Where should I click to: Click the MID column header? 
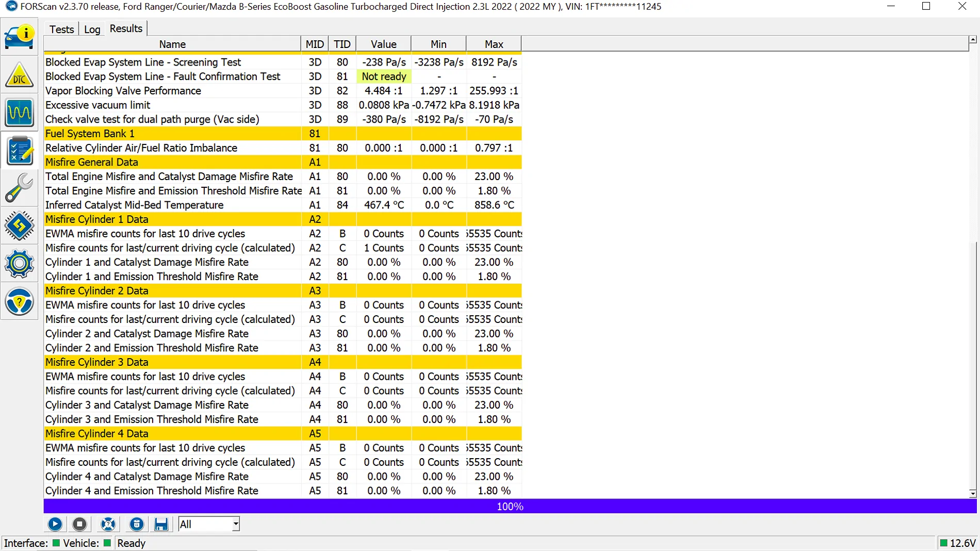[315, 44]
